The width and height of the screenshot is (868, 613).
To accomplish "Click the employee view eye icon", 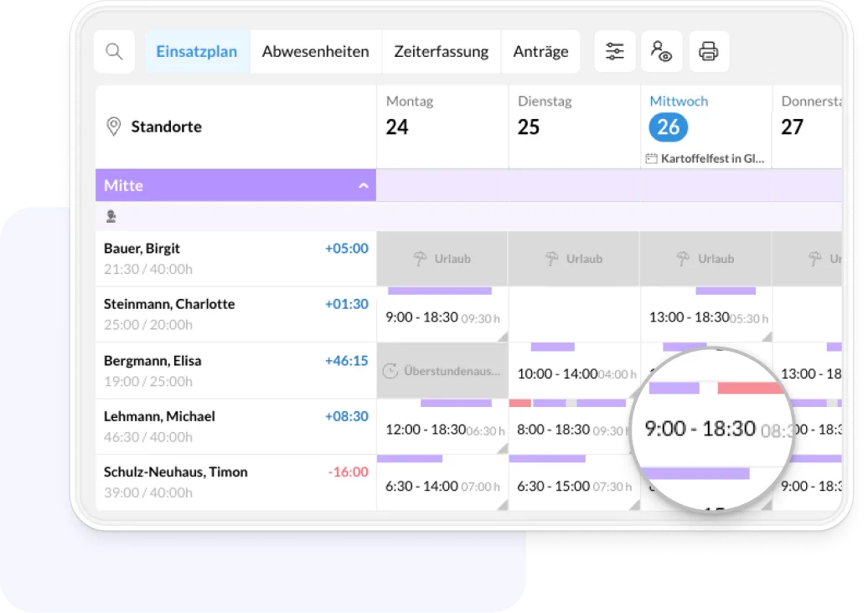I will point(662,51).
